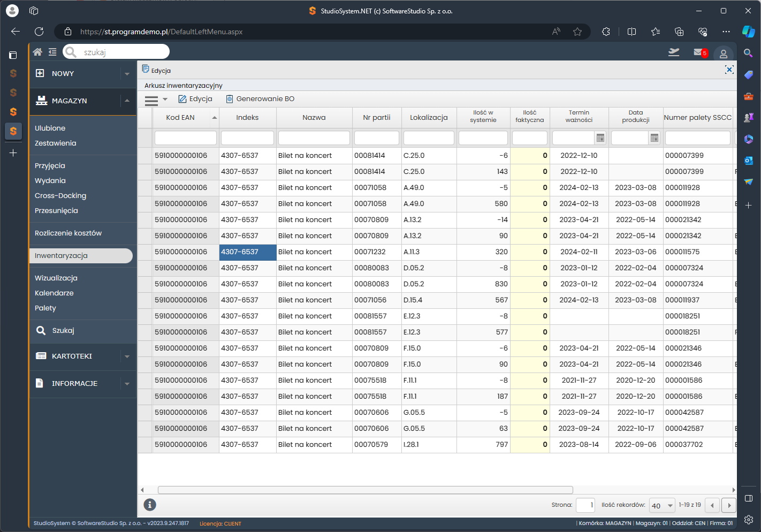Image resolution: width=761 pixels, height=532 pixels.
Task: Open Wydania menu item
Action: coord(50,181)
